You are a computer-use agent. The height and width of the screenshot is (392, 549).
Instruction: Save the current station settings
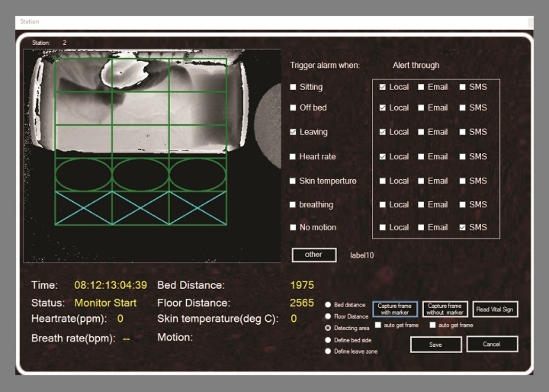pos(436,344)
